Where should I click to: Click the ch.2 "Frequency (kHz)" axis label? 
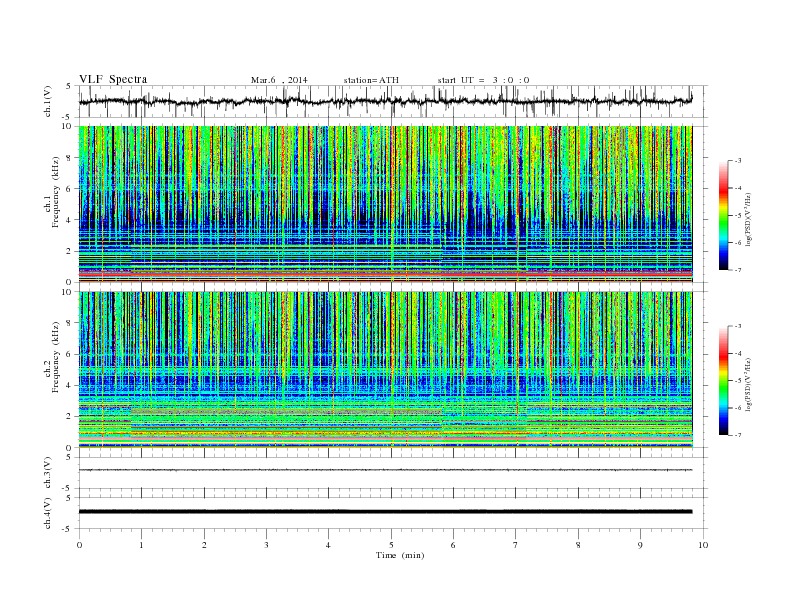tap(56, 357)
